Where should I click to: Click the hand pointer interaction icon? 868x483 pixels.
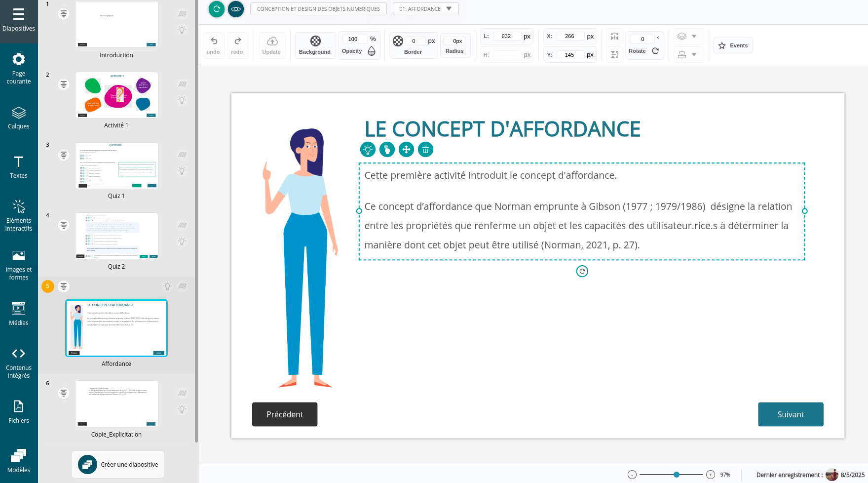click(x=387, y=149)
